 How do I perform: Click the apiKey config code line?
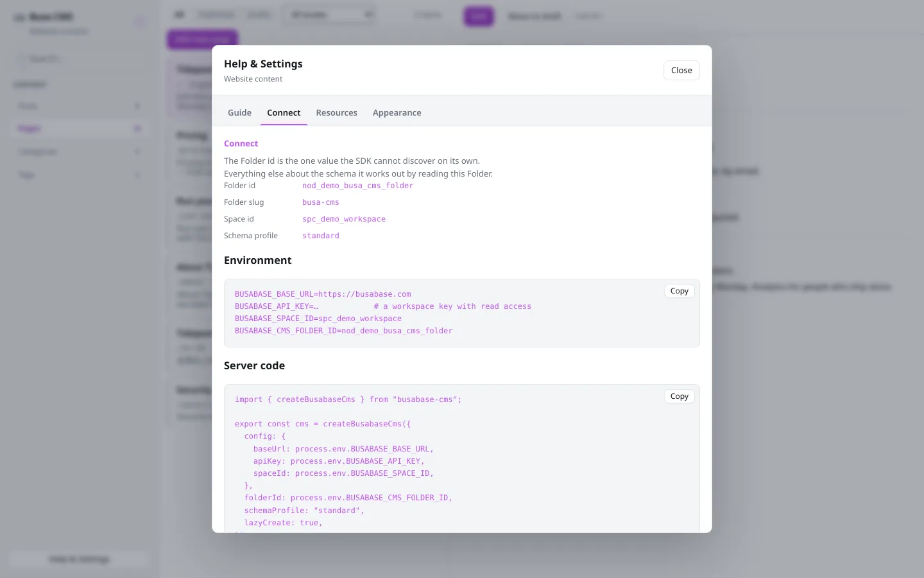pos(339,461)
